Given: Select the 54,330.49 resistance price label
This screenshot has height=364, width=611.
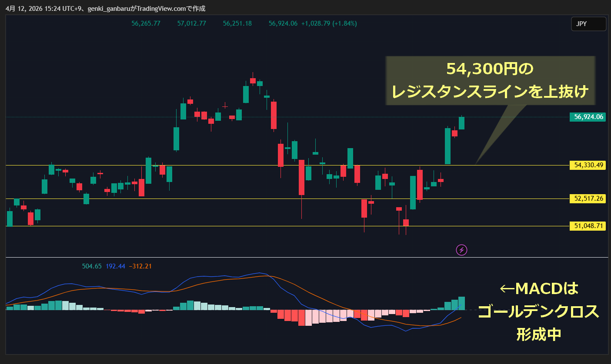Looking at the screenshot, I should click(588, 165).
